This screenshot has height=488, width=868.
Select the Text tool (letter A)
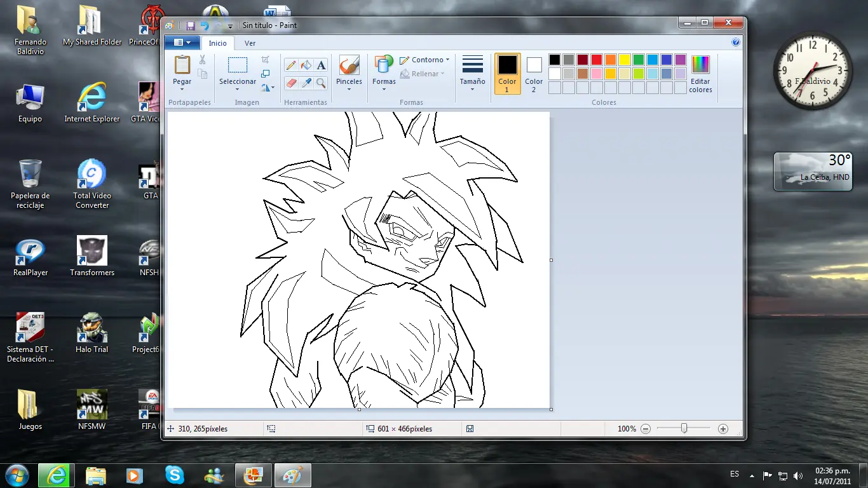322,65
